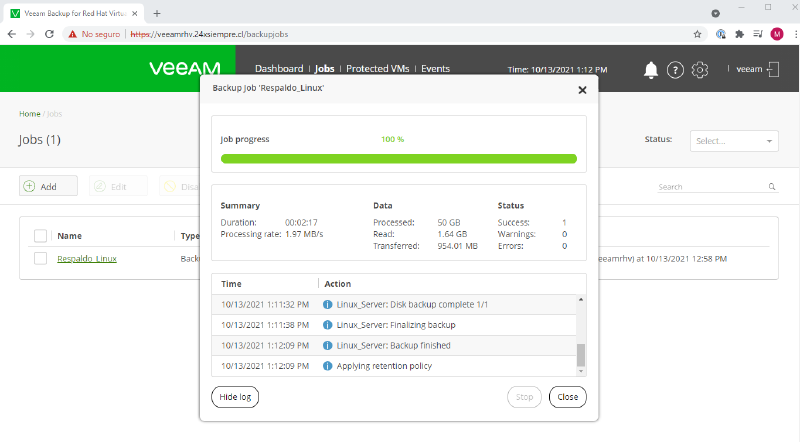Click the Home breadcrumb link
The width and height of the screenshot is (800, 442).
30,114
